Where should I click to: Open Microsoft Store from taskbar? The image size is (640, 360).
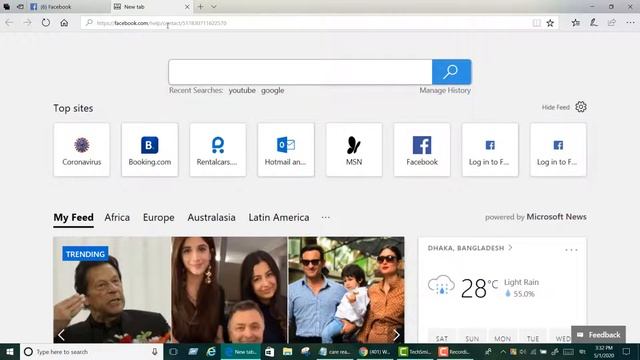pos(269,352)
